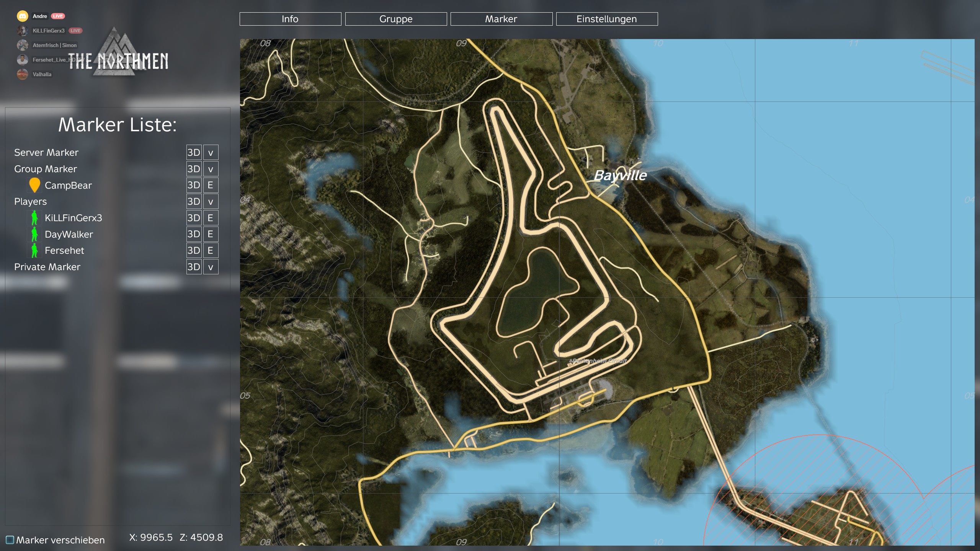This screenshot has height=551, width=980.
Task: Click the orange CampBear marker pin icon
Action: coord(34,185)
